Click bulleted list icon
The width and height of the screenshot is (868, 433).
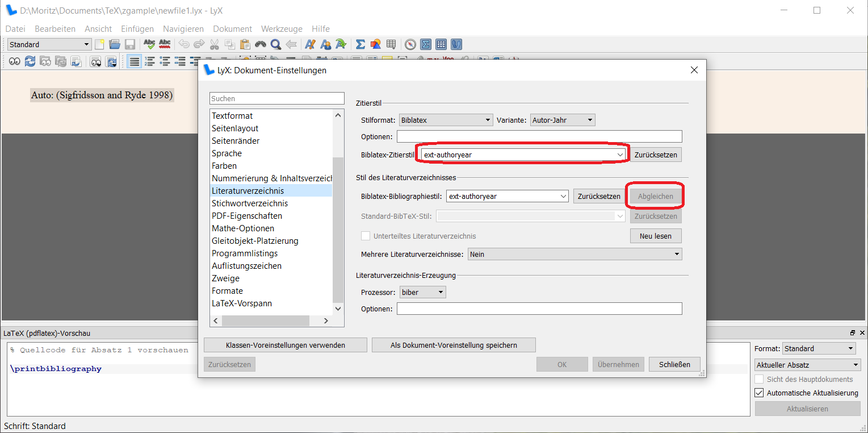click(x=165, y=61)
